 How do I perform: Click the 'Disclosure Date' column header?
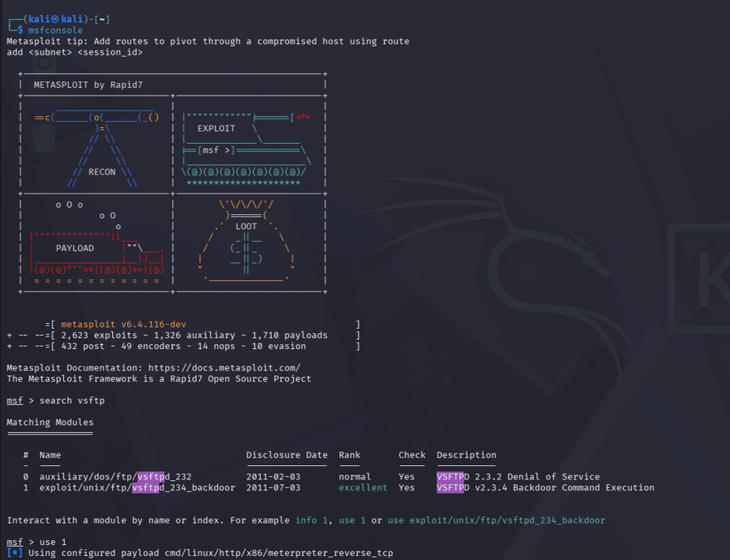tap(287, 455)
